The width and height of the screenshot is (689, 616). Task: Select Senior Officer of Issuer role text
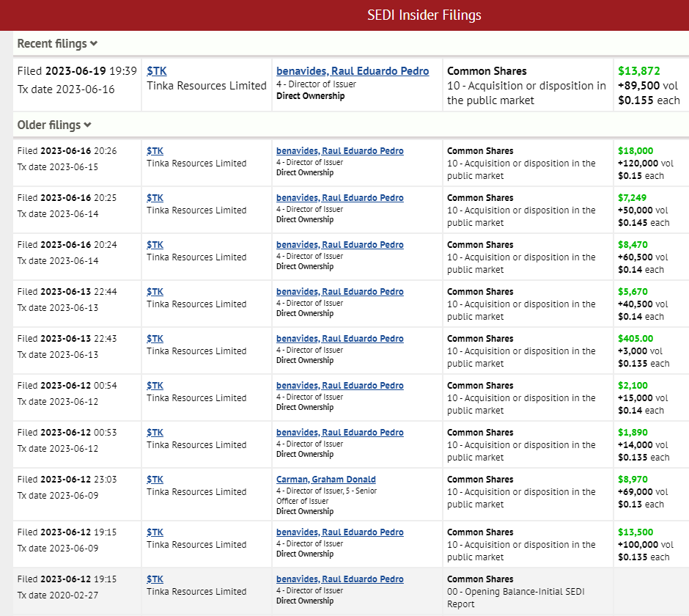pyautogui.click(x=326, y=496)
